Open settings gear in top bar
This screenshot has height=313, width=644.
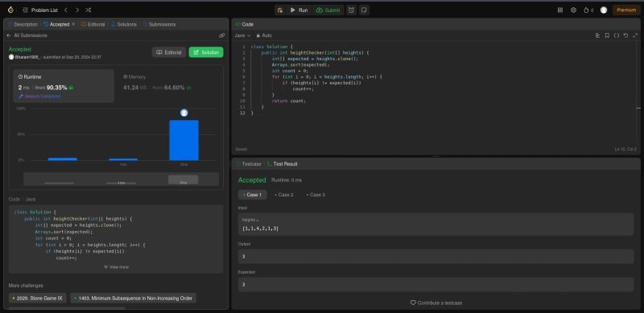(573, 10)
